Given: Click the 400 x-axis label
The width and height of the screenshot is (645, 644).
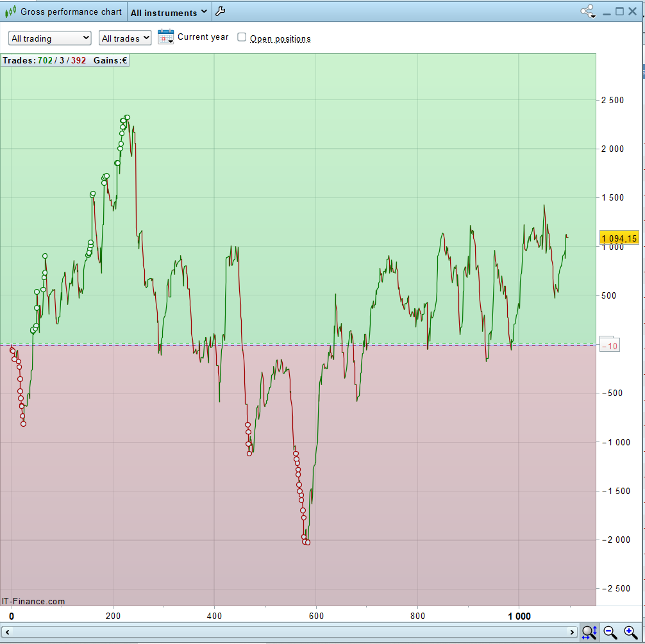Looking at the screenshot, I should (x=214, y=616).
